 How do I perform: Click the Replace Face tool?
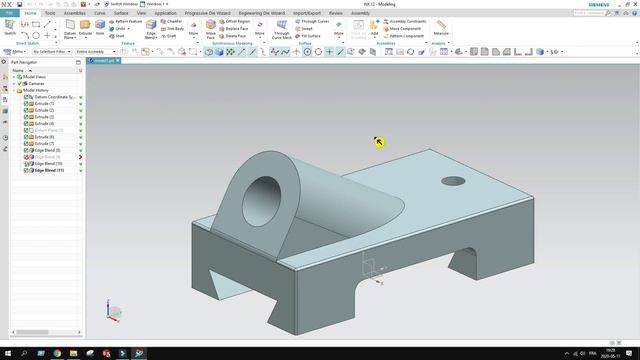(233, 29)
